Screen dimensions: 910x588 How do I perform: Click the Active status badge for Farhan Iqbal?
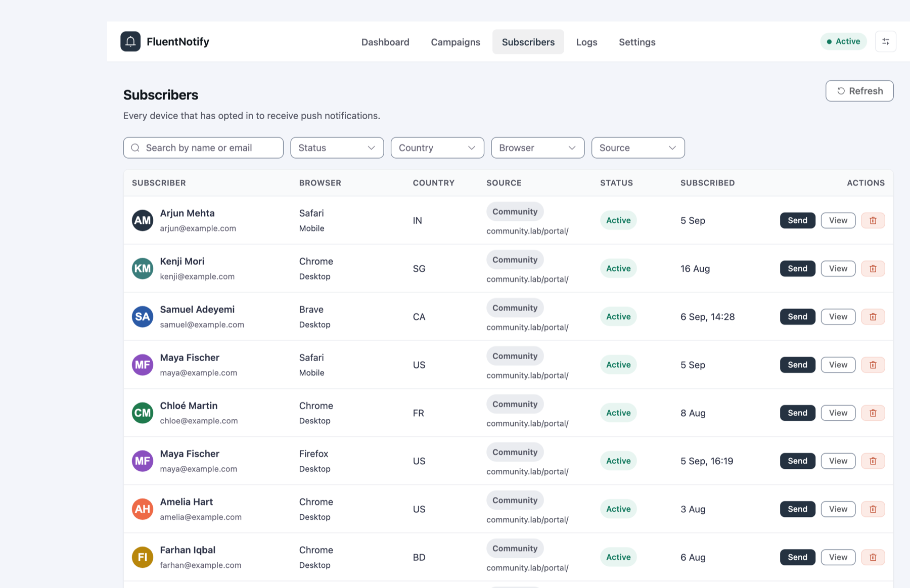coord(618,557)
